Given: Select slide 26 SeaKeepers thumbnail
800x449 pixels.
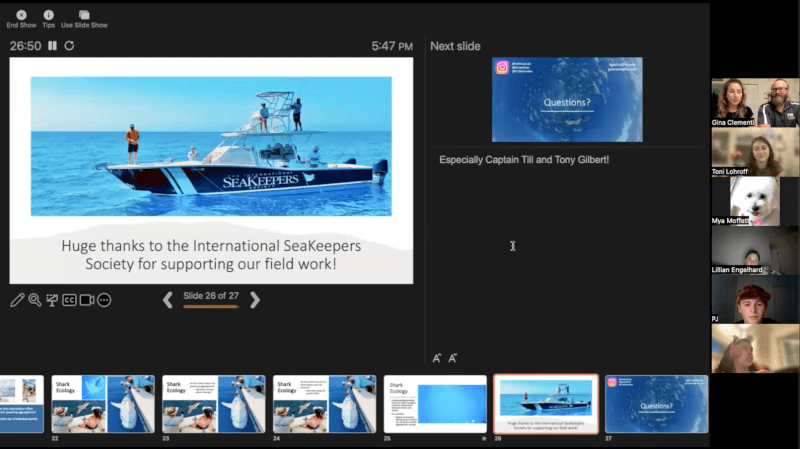Looking at the screenshot, I should point(546,404).
